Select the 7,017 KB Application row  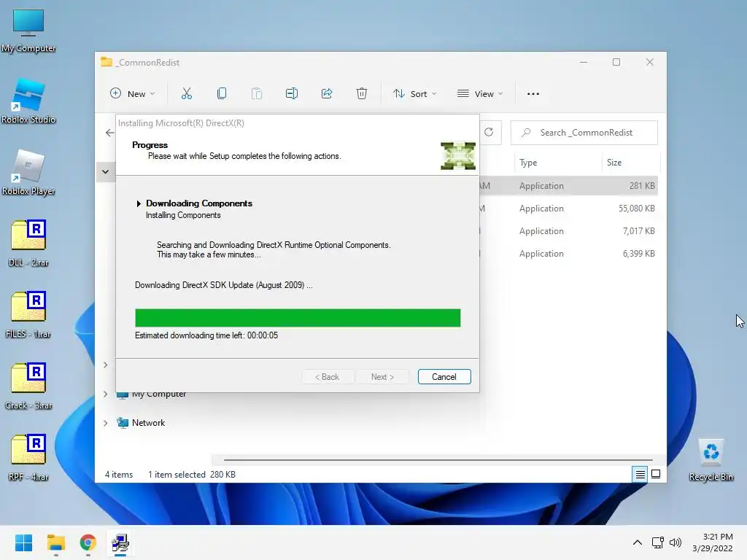tap(568, 231)
